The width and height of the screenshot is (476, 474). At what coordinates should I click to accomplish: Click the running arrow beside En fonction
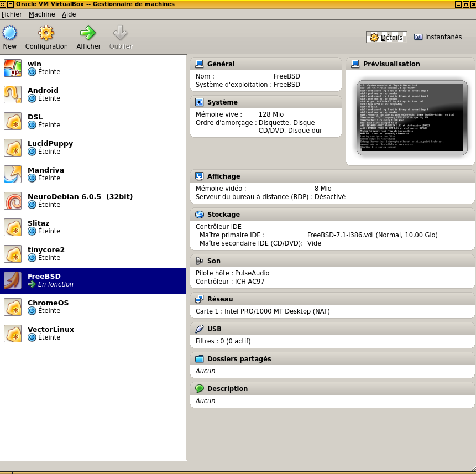(x=32, y=284)
